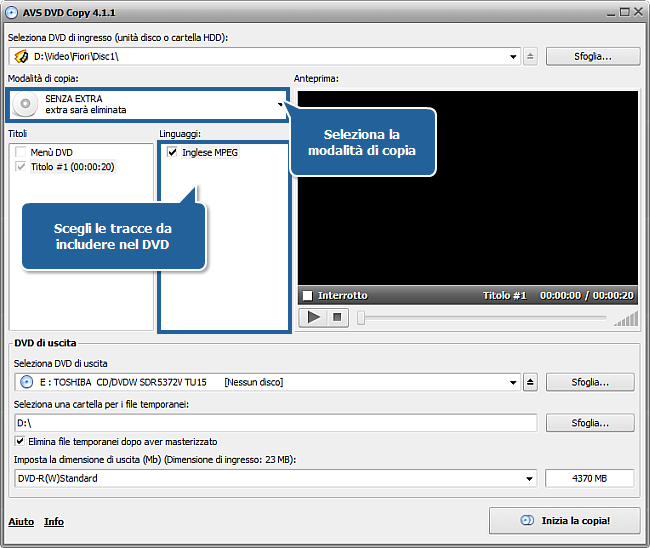This screenshot has width=650, height=548.
Task: Click the temporary files folder path field
Action: (276, 423)
